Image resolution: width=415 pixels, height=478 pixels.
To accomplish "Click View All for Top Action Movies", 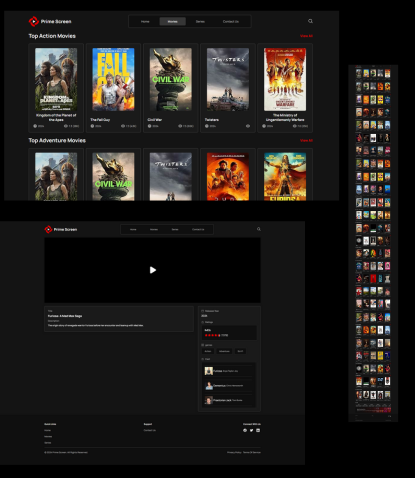I will point(306,36).
